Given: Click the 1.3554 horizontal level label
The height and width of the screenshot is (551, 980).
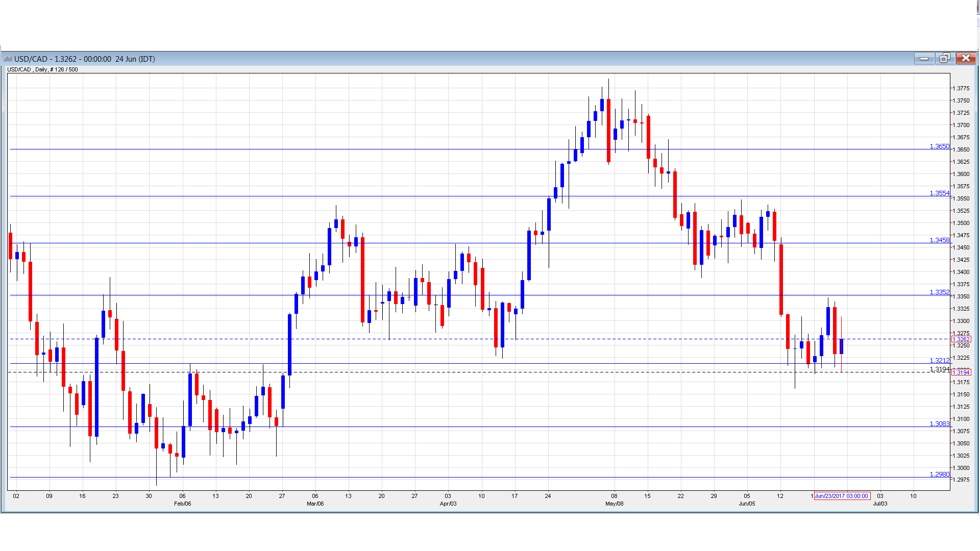Looking at the screenshot, I should 939,193.
